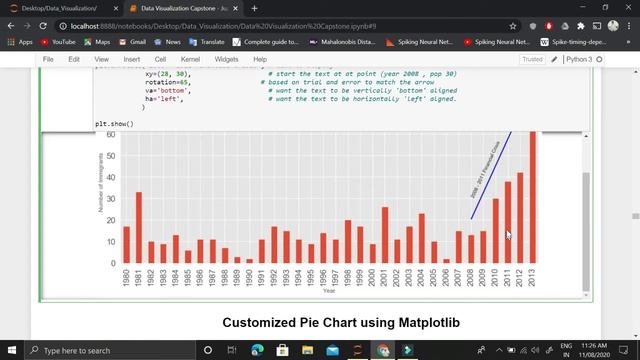Open the Complete guide to bookmark
640x360 pixels.
[266, 42]
